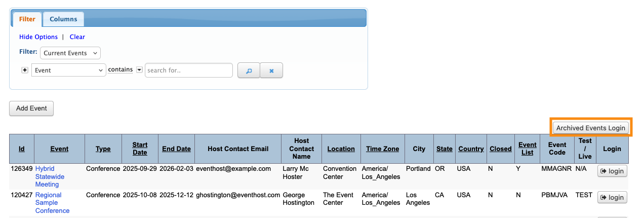Click the X clear-search icon button
Image resolution: width=644 pixels, height=218 pixels.
[271, 70]
